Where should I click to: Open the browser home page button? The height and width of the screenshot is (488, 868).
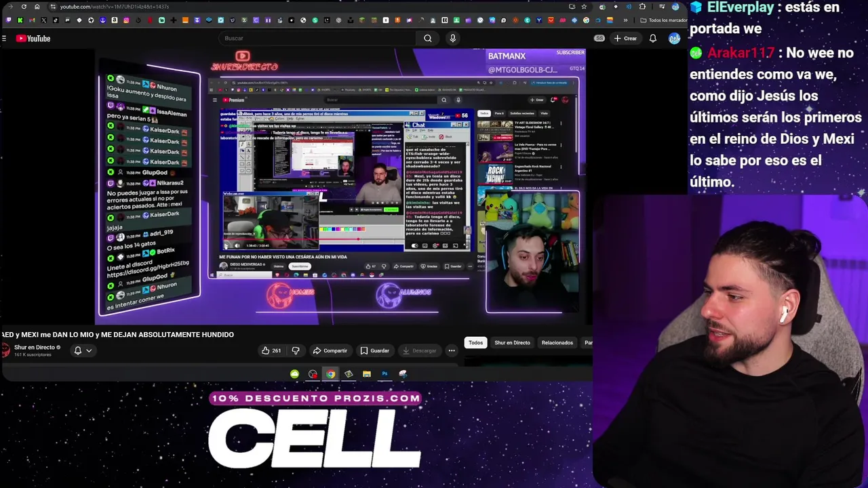coord(37,7)
